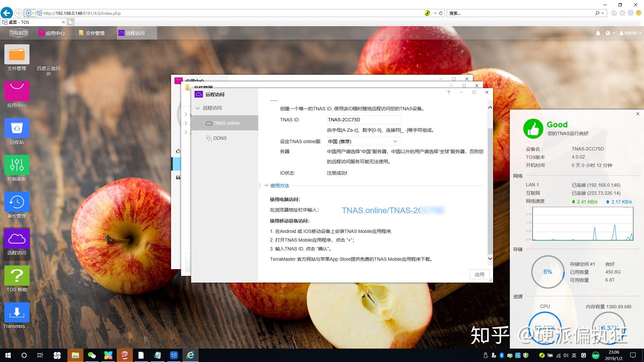This screenshot has height=362, width=644.
Task: Open the 备份管理 backup icon
Action: coord(17,202)
